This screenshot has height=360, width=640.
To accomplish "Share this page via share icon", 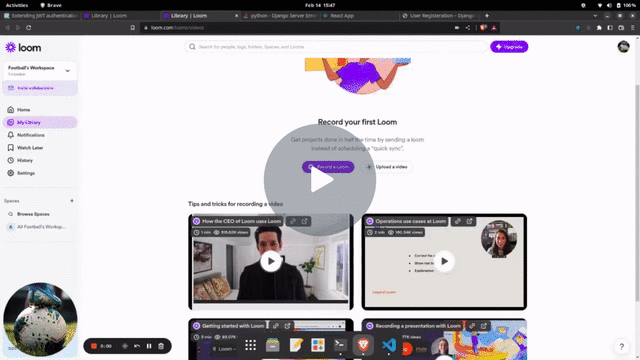I will pos(468,27).
